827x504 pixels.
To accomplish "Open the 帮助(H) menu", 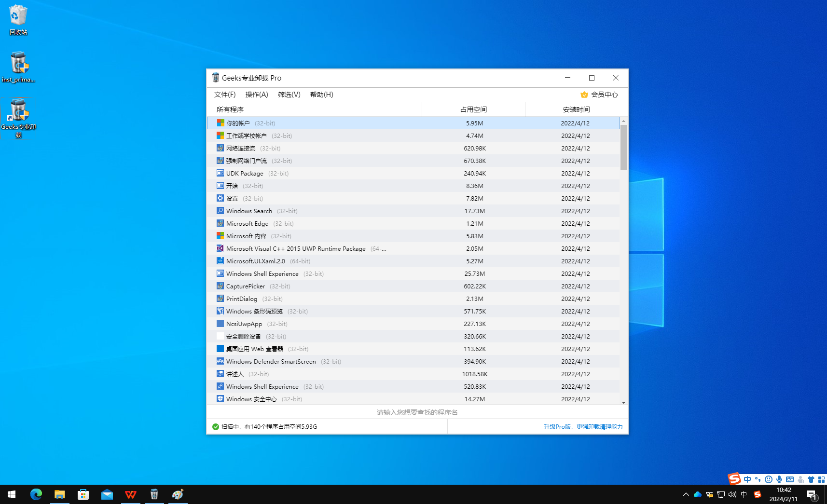I will coord(321,95).
